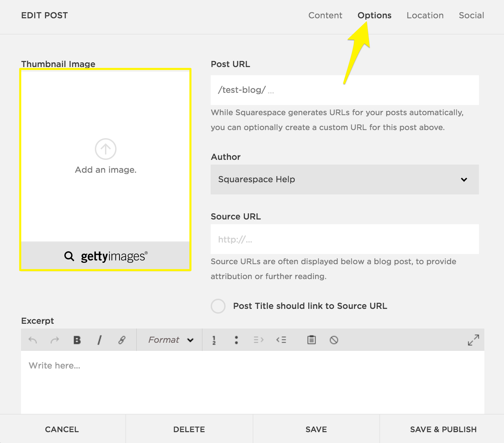Screen dimensions: 504x443
Task: Create a bulleted list in excerpt
Action: coord(236,340)
